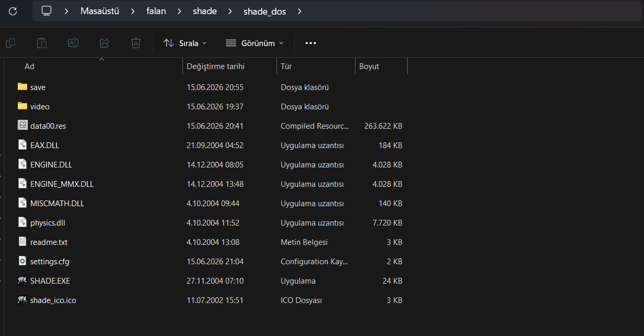The height and width of the screenshot is (336, 644).
Task: Click the readme.txt file name
Action: tap(49, 242)
